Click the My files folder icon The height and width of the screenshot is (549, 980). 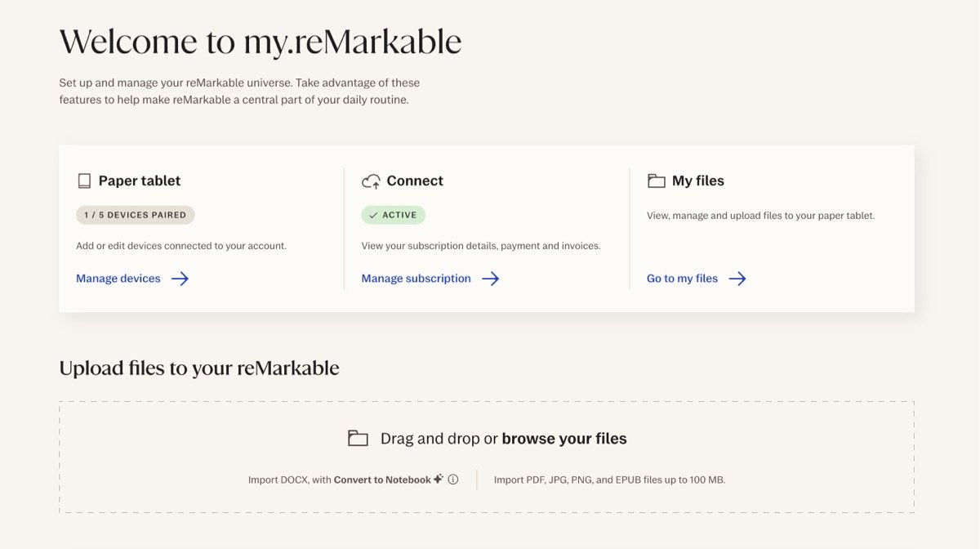tap(656, 181)
